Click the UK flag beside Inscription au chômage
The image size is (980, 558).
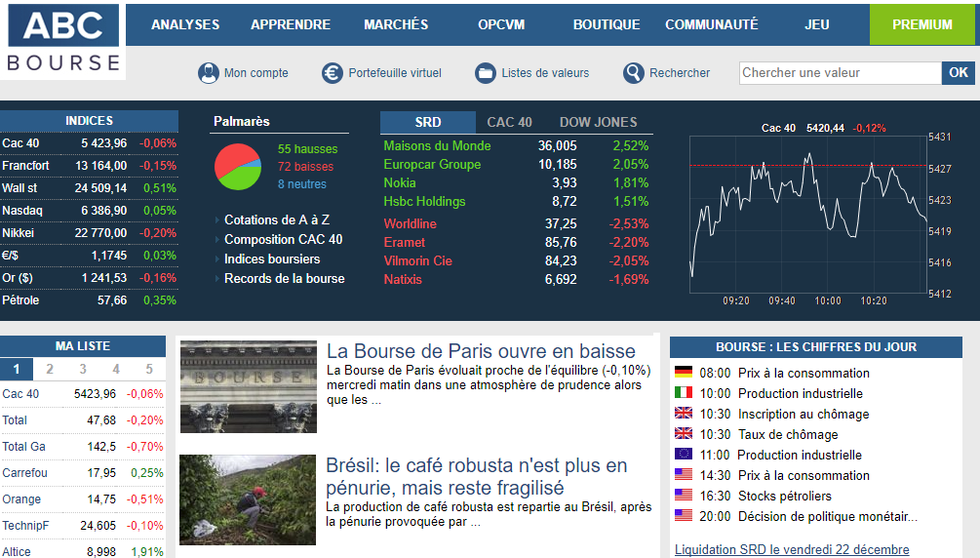(x=684, y=413)
